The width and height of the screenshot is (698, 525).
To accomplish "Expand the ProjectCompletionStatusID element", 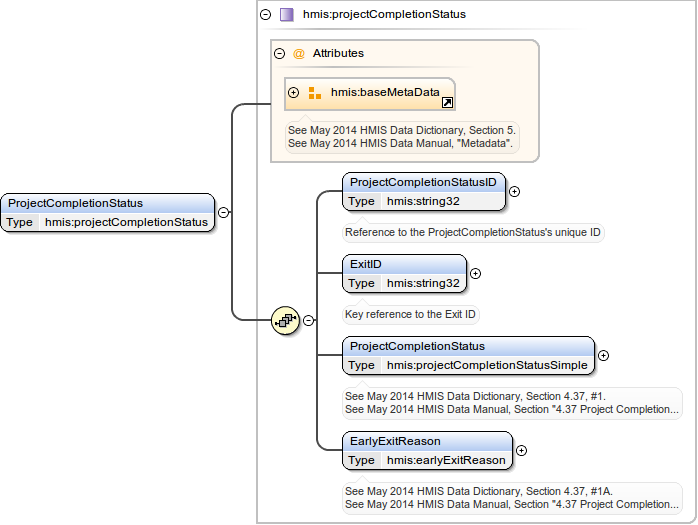I will (514, 191).
